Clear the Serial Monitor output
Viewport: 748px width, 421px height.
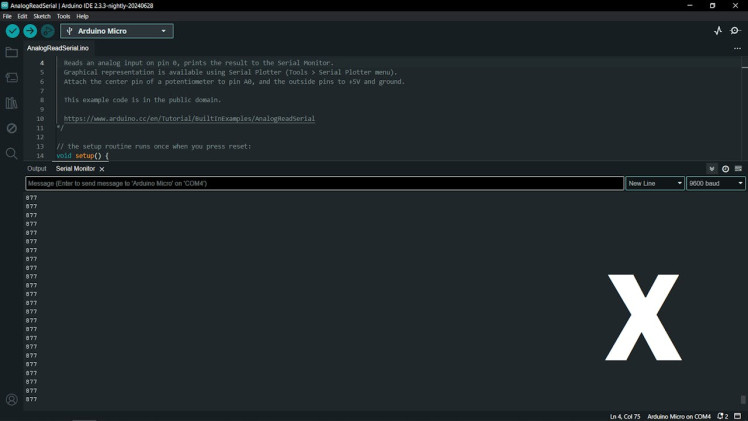(x=738, y=169)
